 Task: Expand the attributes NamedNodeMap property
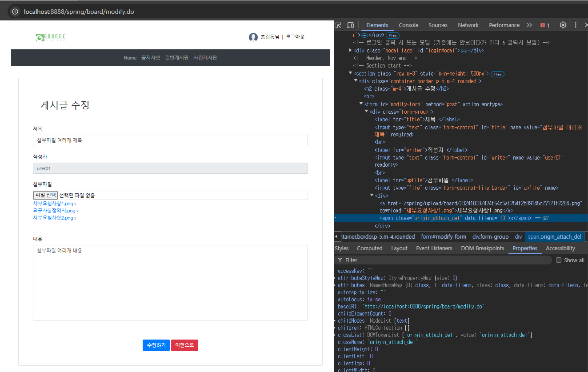[x=336, y=285]
